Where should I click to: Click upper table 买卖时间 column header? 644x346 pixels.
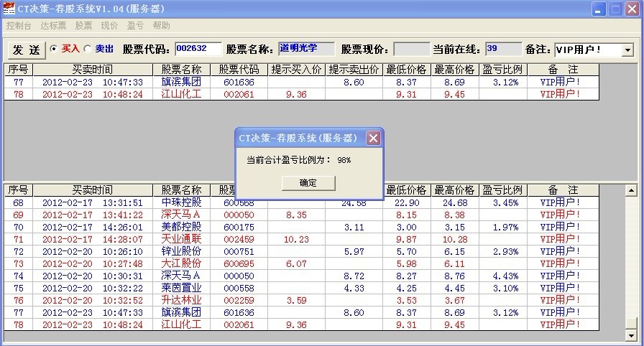pos(93,70)
